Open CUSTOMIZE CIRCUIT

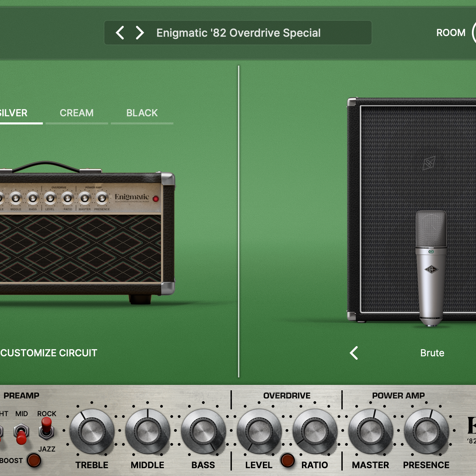[x=49, y=353]
